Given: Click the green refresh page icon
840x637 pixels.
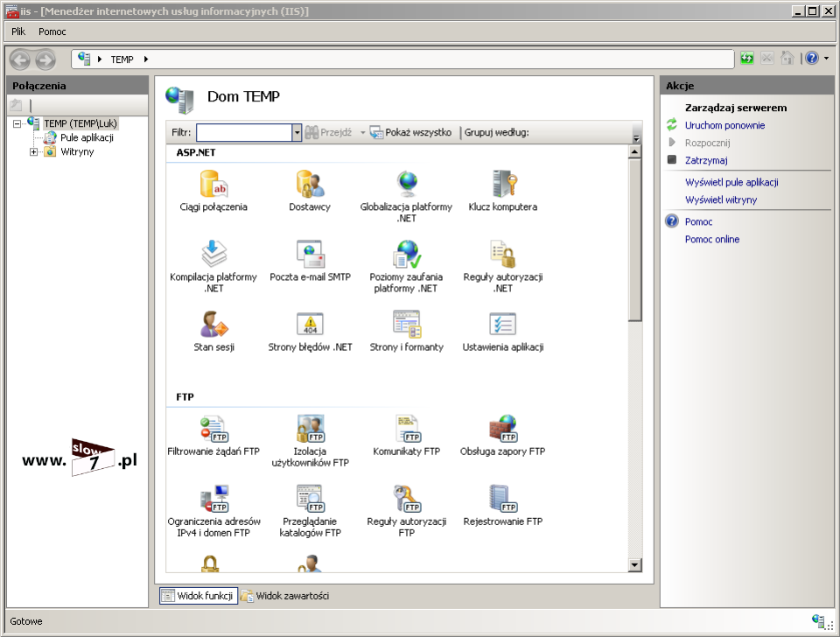Looking at the screenshot, I should pos(746,58).
